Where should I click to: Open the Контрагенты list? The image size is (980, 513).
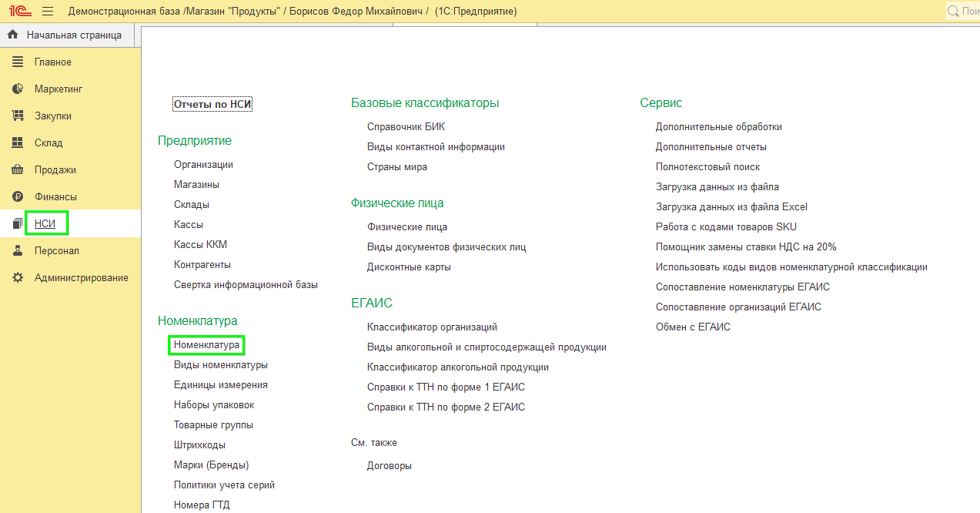[x=202, y=264]
